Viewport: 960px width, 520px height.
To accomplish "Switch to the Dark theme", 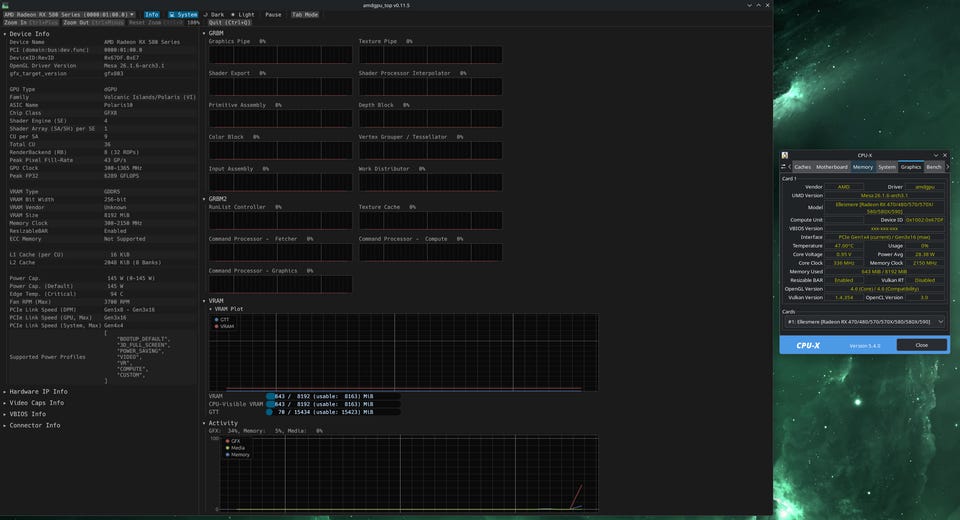I will [214, 14].
